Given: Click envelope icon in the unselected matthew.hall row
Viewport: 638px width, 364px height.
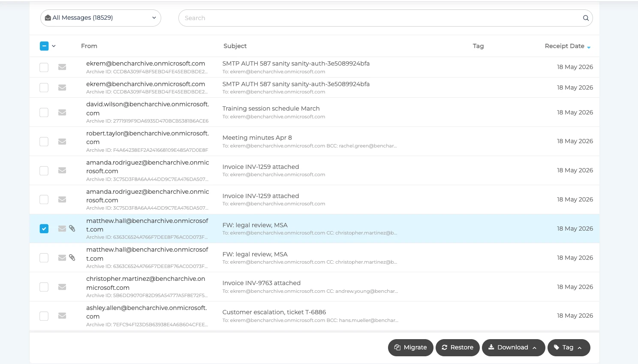Looking at the screenshot, I should point(62,258).
